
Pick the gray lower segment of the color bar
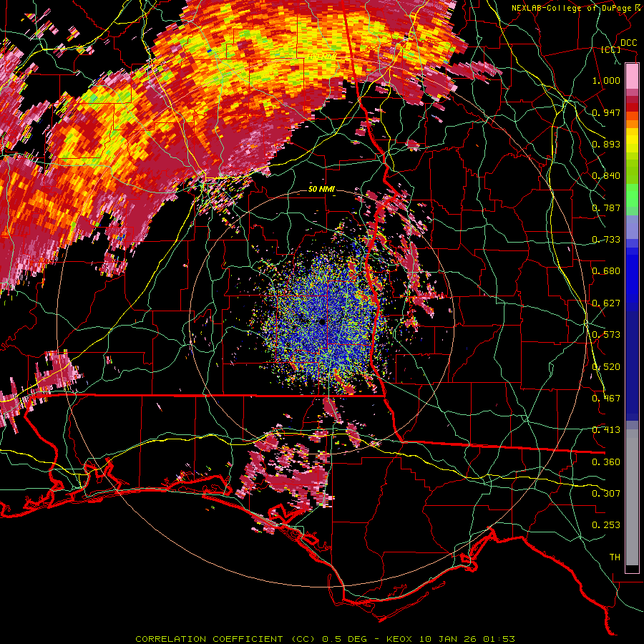tap(632, 497)
